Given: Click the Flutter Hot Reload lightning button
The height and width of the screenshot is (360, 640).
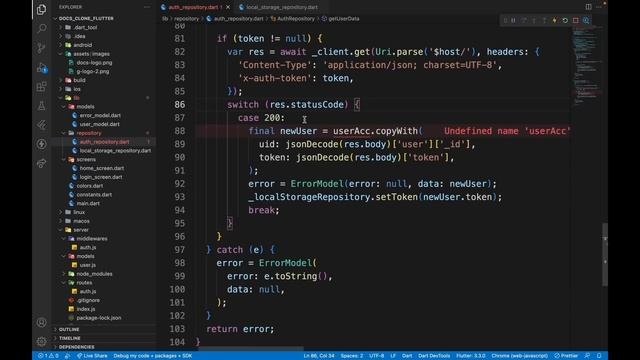Looking at the screenshot, I should pos(554,20).
